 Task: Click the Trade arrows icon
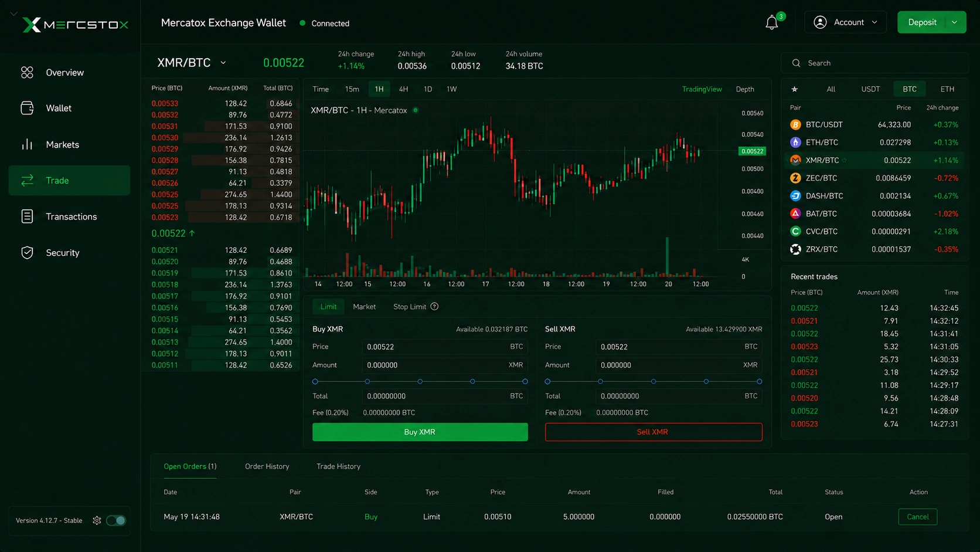coord(27,180)
